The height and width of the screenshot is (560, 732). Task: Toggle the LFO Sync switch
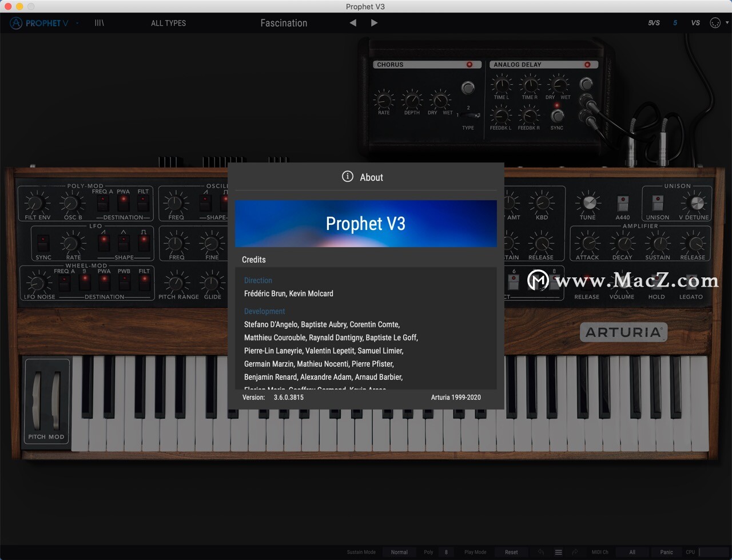coord(43,243)
